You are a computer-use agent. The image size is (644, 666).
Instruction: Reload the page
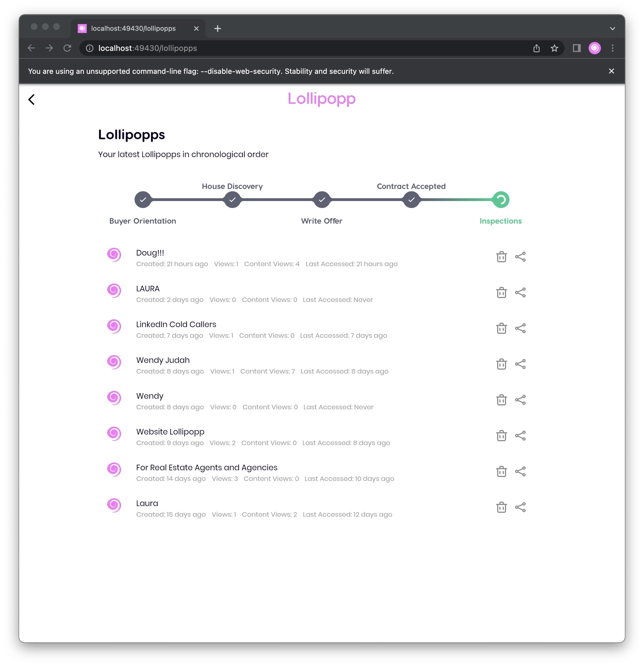(x=67, y=48)
